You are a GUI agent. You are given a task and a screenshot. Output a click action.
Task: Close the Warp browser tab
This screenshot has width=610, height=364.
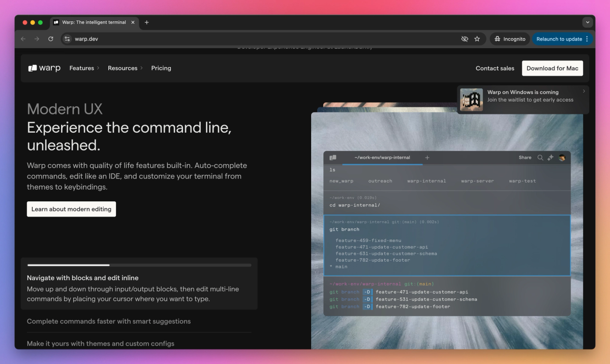click(x=133, y=22)
